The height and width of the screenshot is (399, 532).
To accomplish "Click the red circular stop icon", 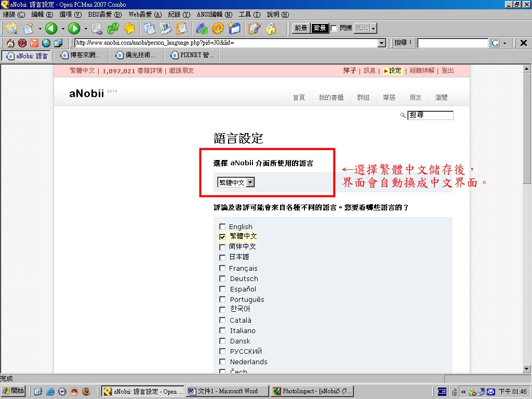I will (22, 43).
